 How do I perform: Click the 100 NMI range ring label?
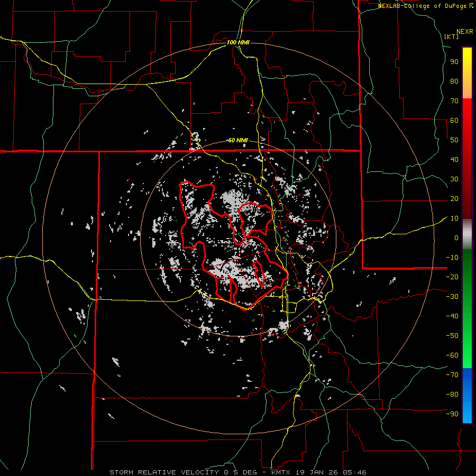pos(238,42)
